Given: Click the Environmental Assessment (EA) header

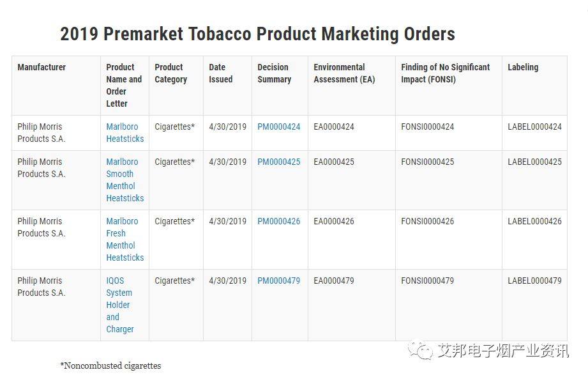Looking at the screenshot, I should [344, 73].
